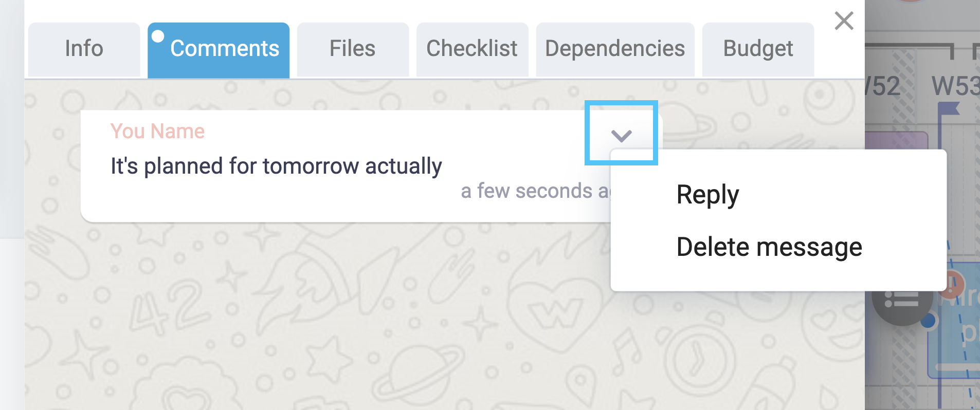Click the flag milestone marker under W53
The image size is (980, 410).
pyautogui.click(x=949, y=108)
